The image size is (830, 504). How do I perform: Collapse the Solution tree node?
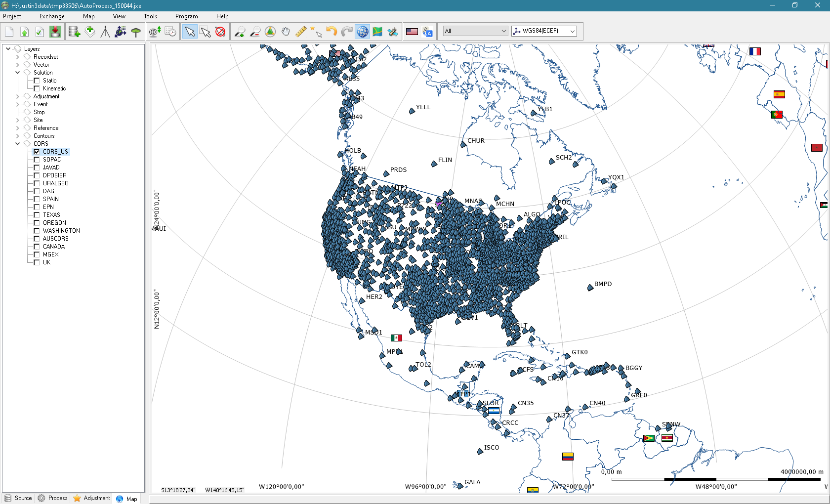[x=17, y=73]
